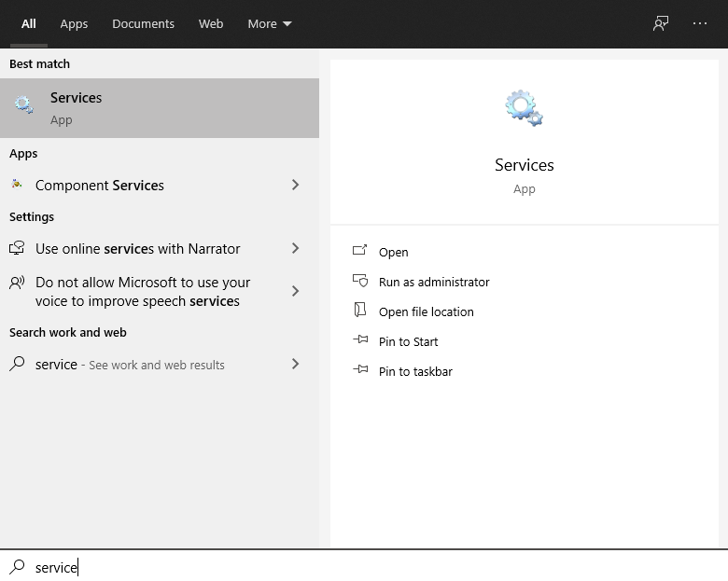The image size is (728, 581).
Task: Open the Services app
Action: tap(393, 252)
